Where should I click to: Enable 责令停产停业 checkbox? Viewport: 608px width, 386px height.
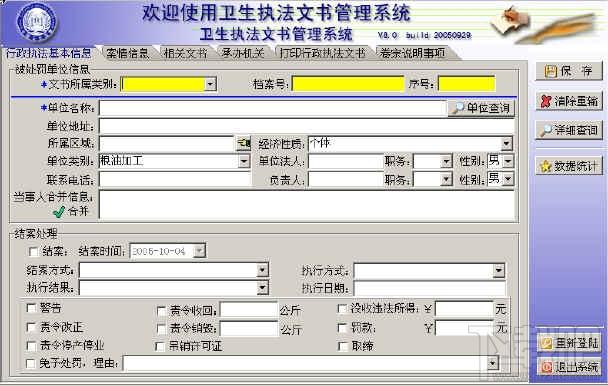tap(31, 345)
